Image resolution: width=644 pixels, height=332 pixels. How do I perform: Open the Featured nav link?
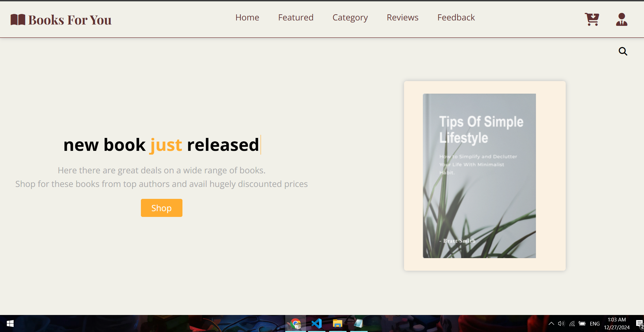click(295, 17)
